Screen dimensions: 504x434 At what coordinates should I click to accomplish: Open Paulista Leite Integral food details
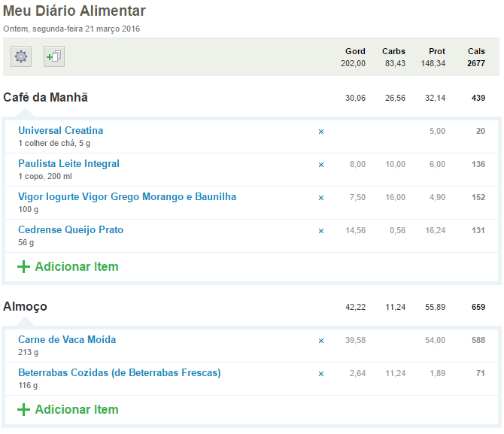[x=68, y=164]
